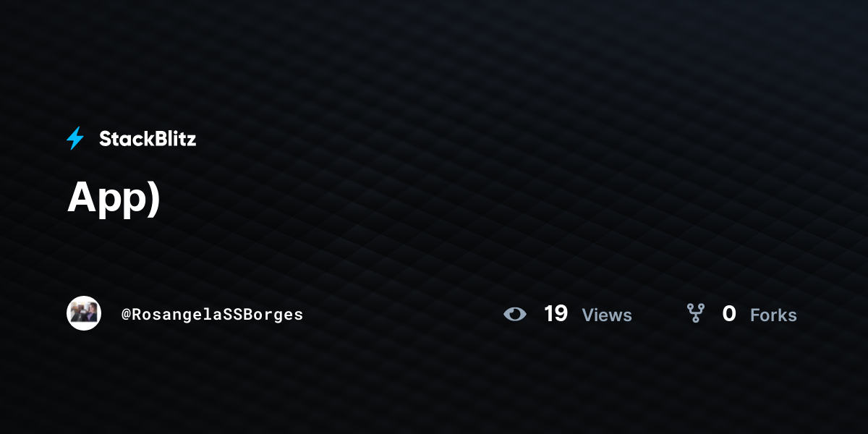
Task: Tap the branching forks symbol
Action: click(x=696, y=313)
